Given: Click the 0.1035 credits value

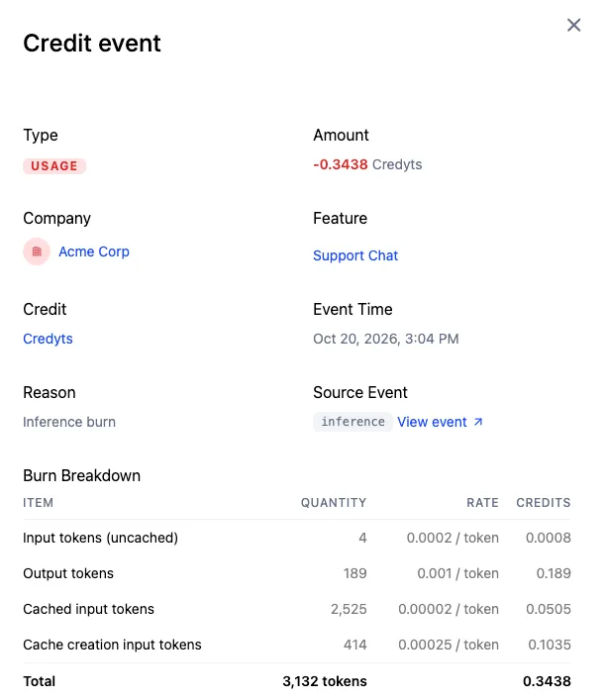Looking at the screenshot, I should click(x=550, y=646).
